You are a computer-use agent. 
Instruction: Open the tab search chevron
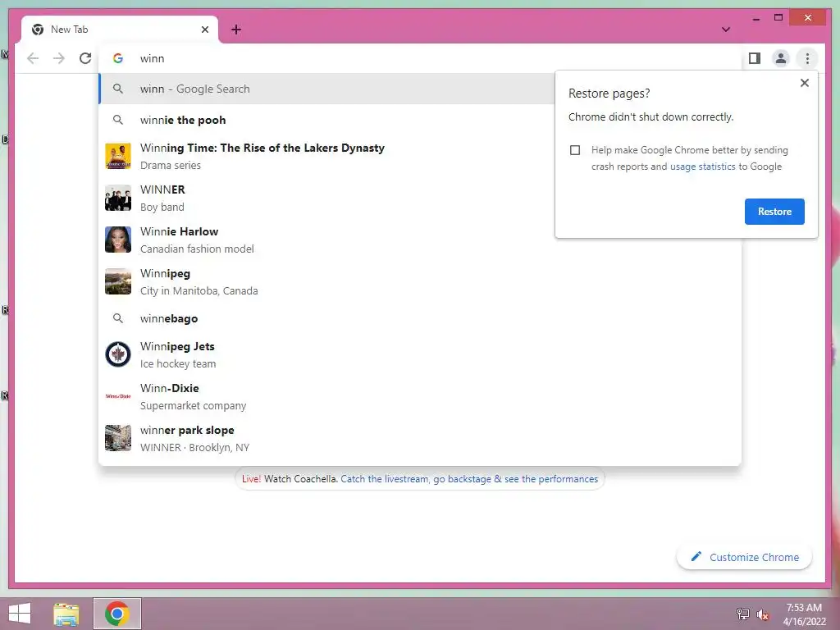725,30
